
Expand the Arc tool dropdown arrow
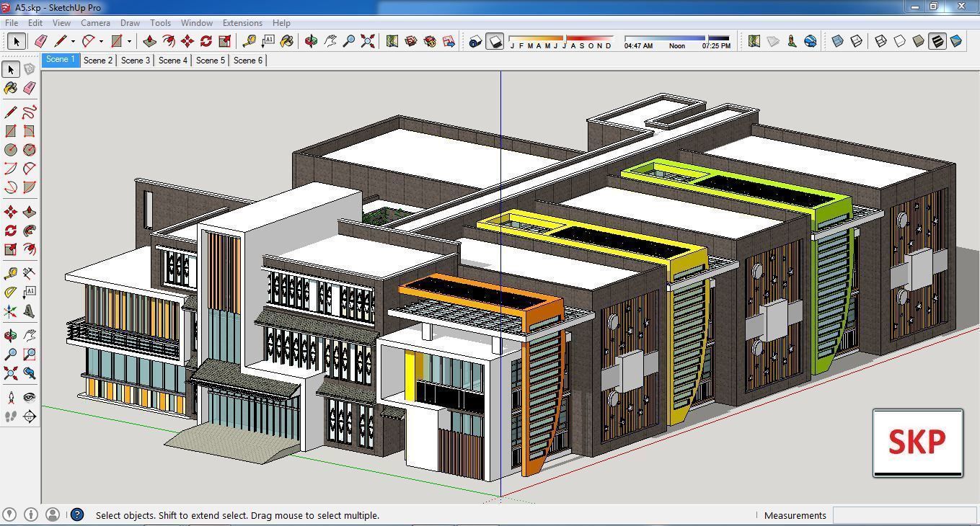(x=101, y=41)
